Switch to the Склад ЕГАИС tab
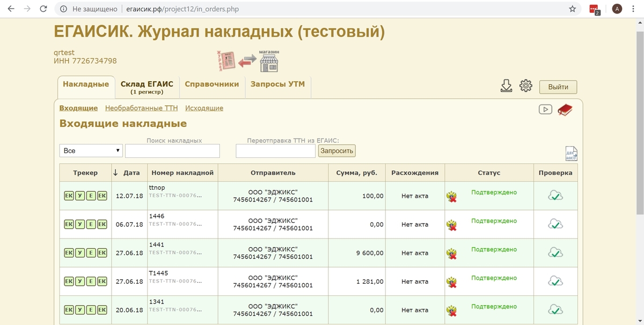The image size is (644, 325). tap(147, 86)
